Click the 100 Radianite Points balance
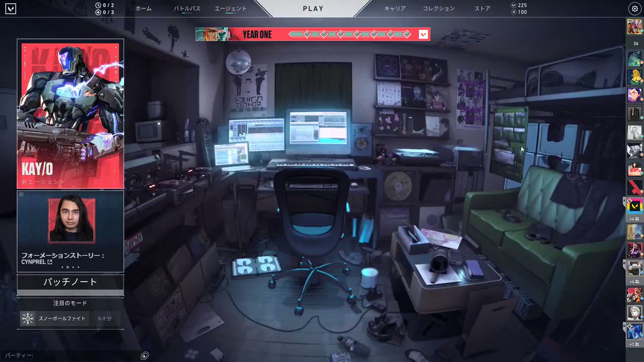This screenshot has height=362, width=644. pos(518,12)
